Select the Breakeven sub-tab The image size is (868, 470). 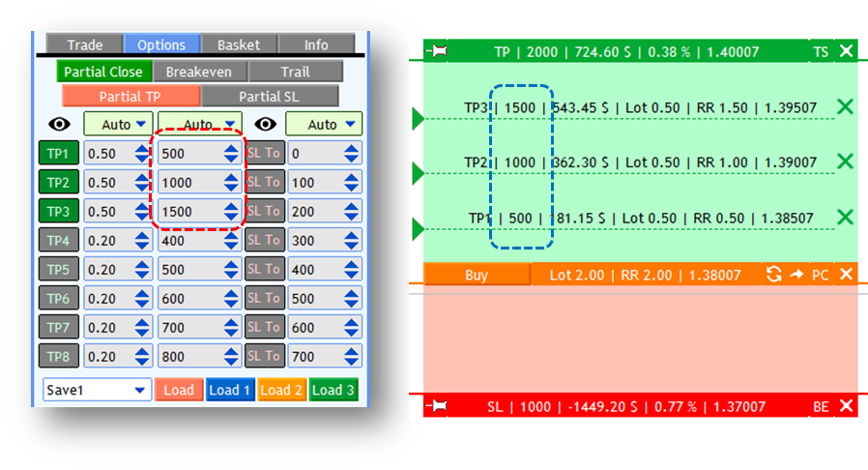pyautogui.click(x=199, y=72)
